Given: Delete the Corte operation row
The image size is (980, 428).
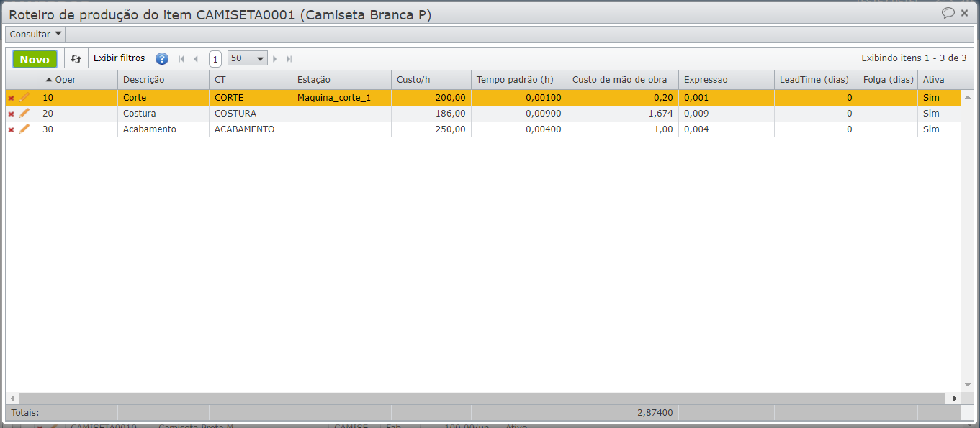Looking at the screenshot, I should tap(11, 98).
